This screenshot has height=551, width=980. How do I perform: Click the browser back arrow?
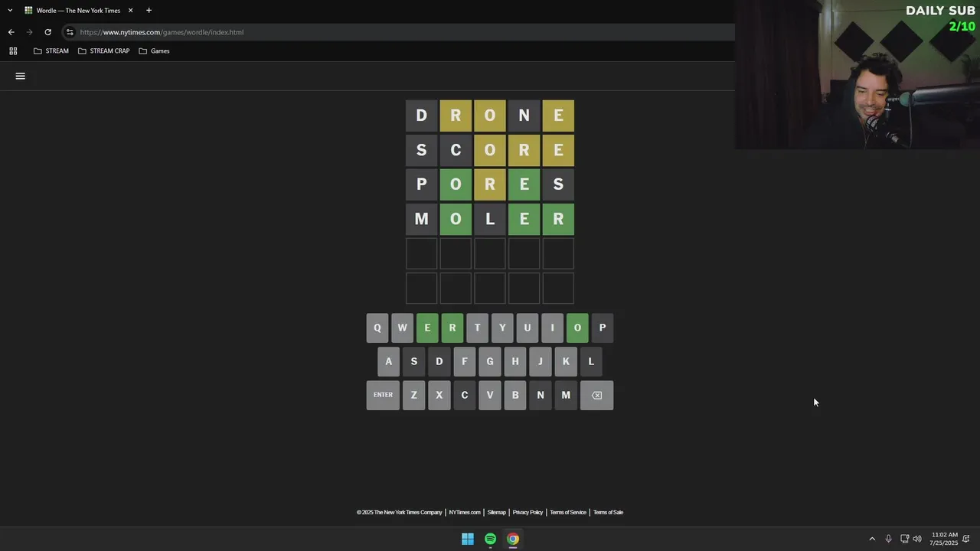tap(11, 32)
